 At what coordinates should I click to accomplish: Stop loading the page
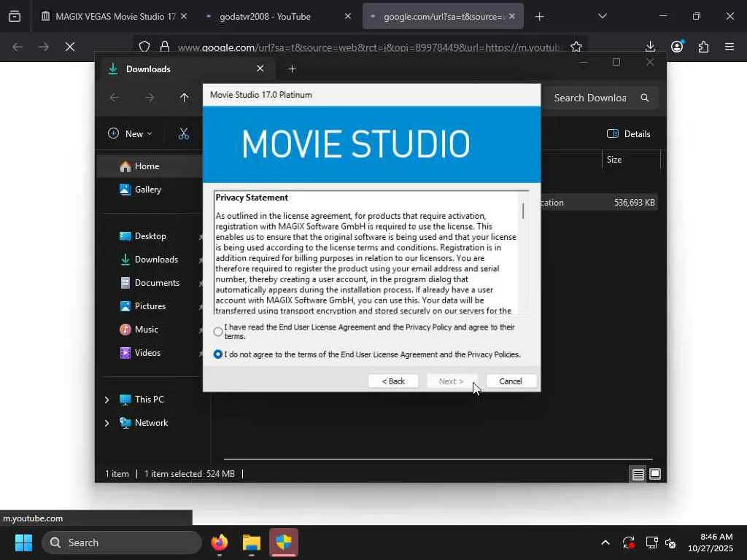pos(70,47)
